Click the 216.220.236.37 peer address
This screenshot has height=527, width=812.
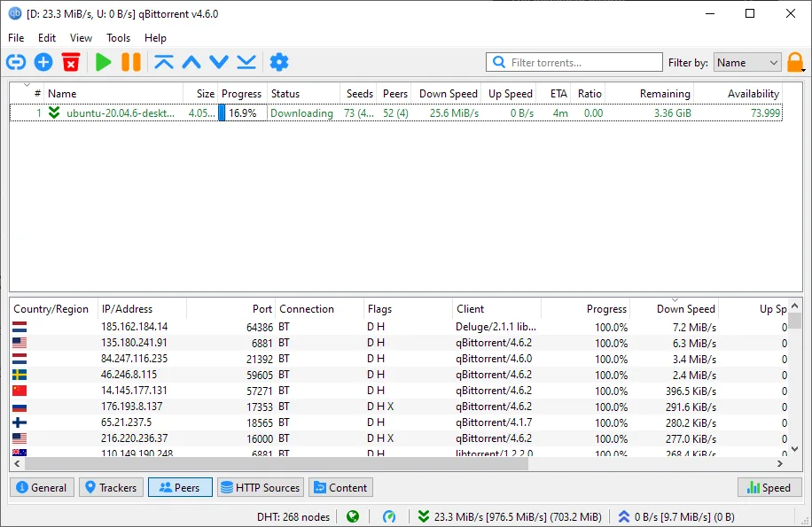[x=134, y=438]
